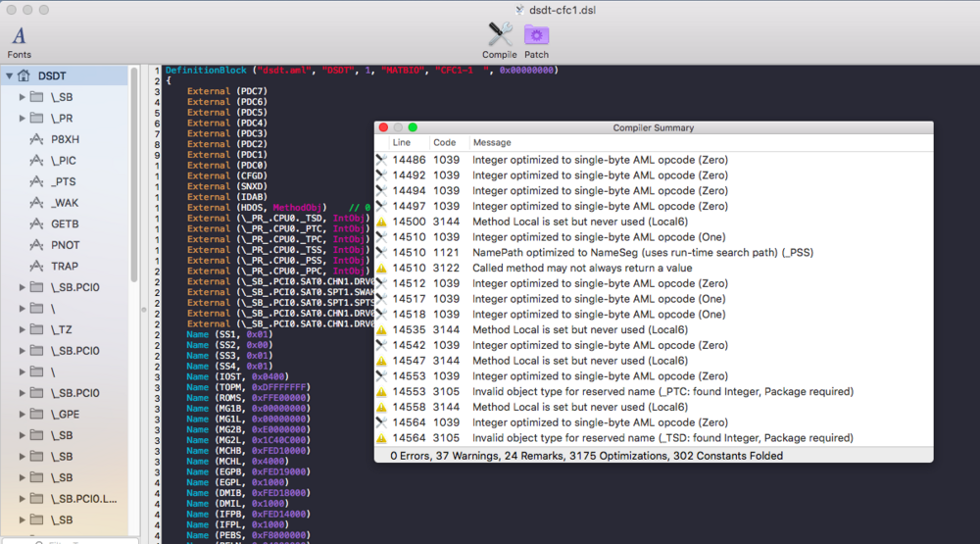The width and height of the screenshot is (980, 544).
Task: Select the PNOT tree item
Action: [x=66, y=245]
